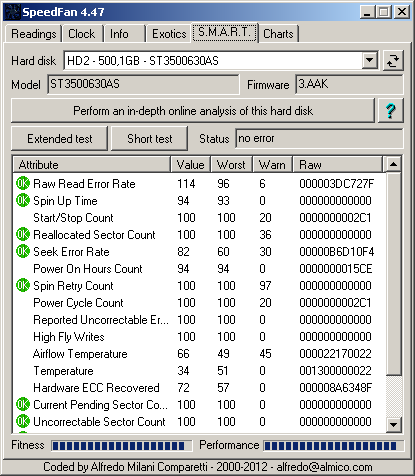Click raw value 000003DC727F
The image size is (415, 476).
(x=337, y=184)
